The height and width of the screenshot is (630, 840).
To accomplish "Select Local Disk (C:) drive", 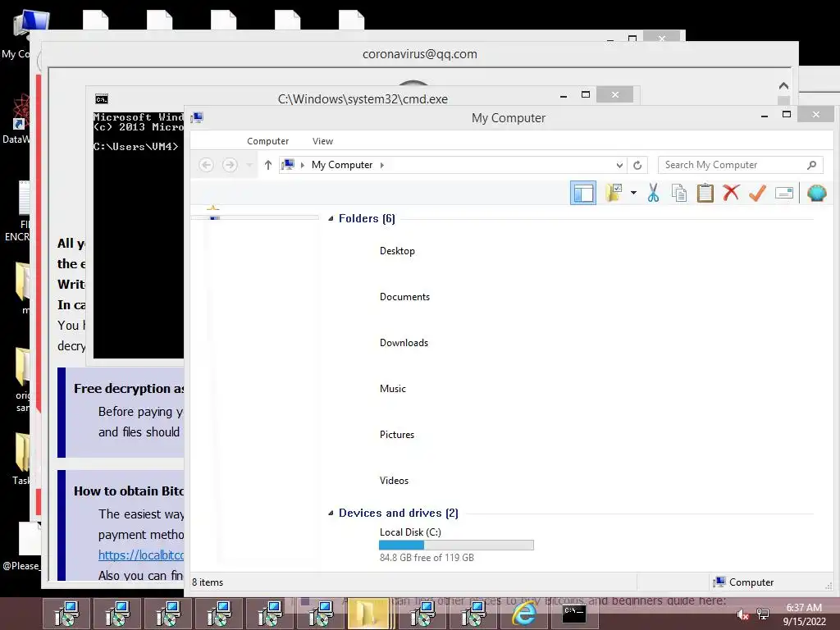I will [x=410, y=532].
